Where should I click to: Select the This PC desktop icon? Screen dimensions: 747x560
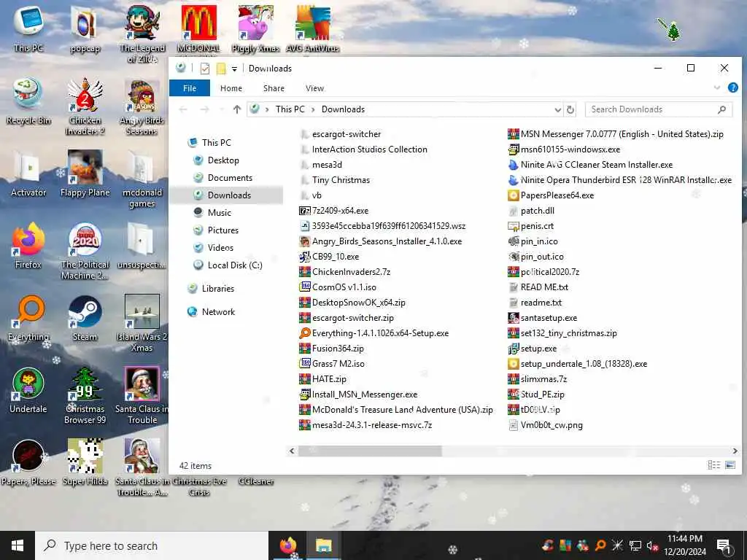(x=28, y=30)
